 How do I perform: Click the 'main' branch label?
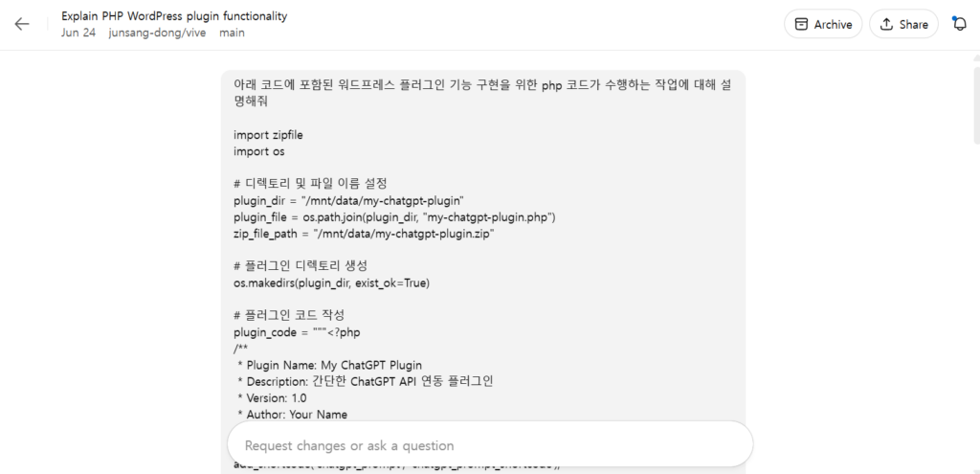[x=232, y=33]
